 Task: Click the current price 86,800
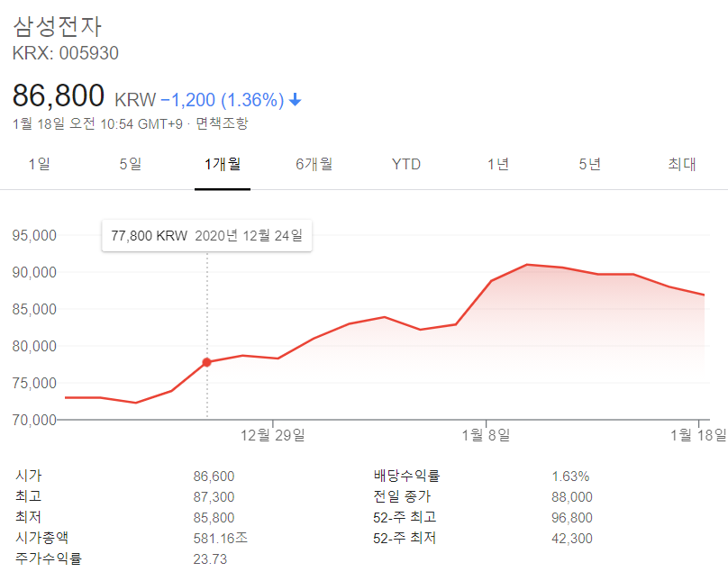[59, 95]
